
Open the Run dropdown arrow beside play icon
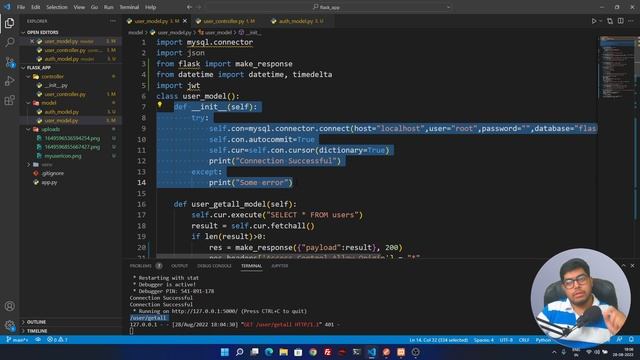coord(600,21)
